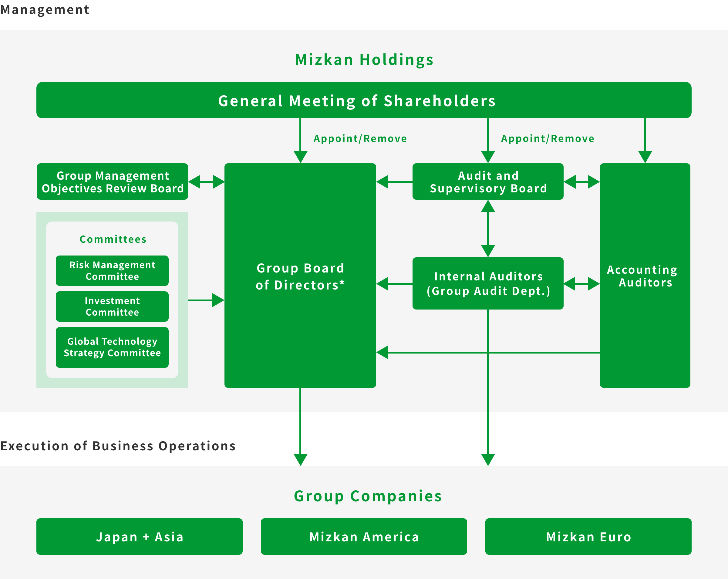Image resolution: width=728 pixels, height=579 pixels.
Task: Click the Accounting Auditors box
Action: (645, 276)
